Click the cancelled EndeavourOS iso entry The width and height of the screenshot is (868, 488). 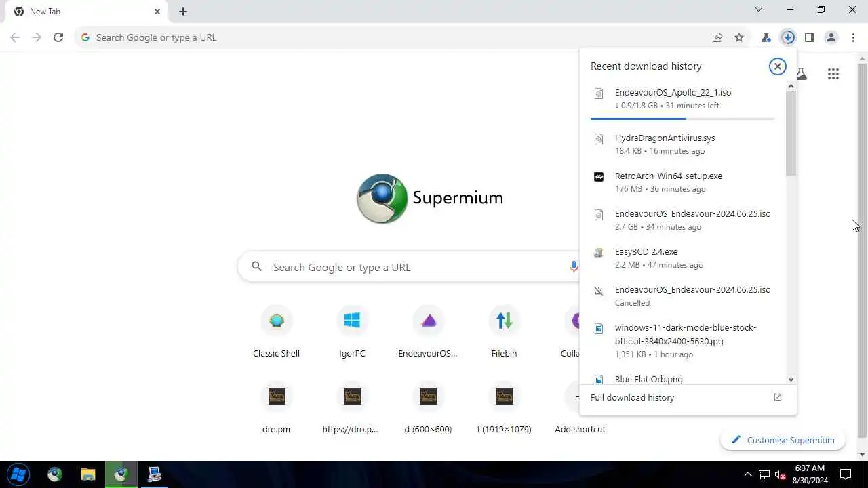(x=683, y=296)
